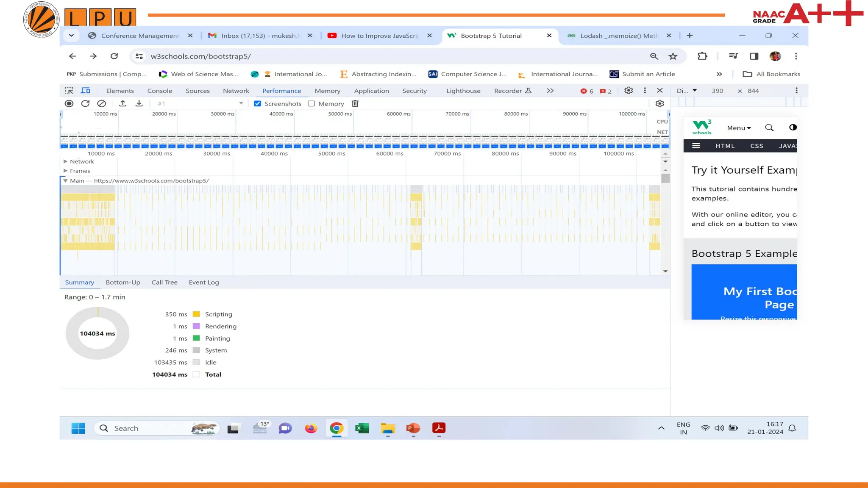Click the inspect element selector icon
This screenshot has width=868, height=488.
(69, 91)
